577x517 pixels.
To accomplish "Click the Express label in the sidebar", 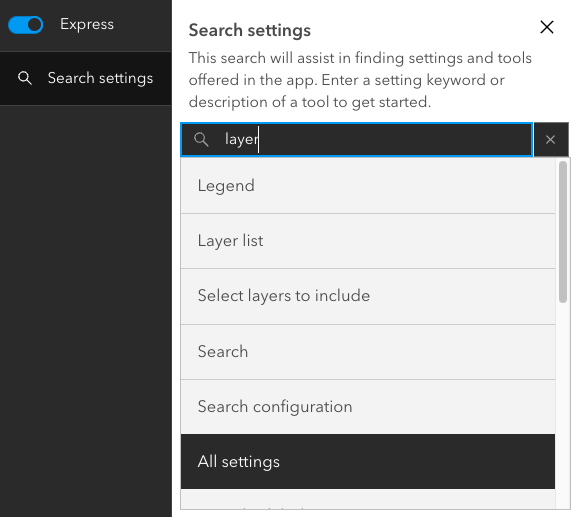I will click(87, 24).
